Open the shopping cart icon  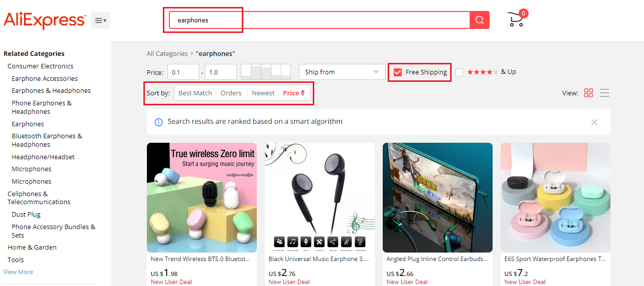517,18
